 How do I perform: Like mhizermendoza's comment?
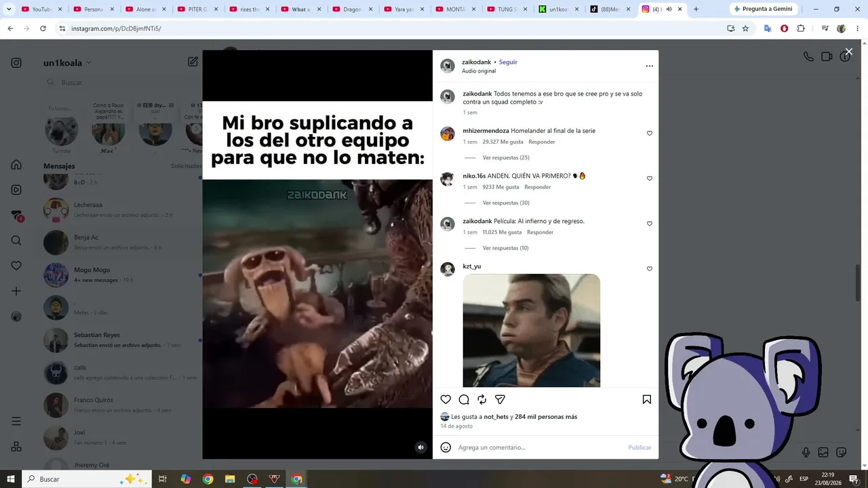(650, 134)
